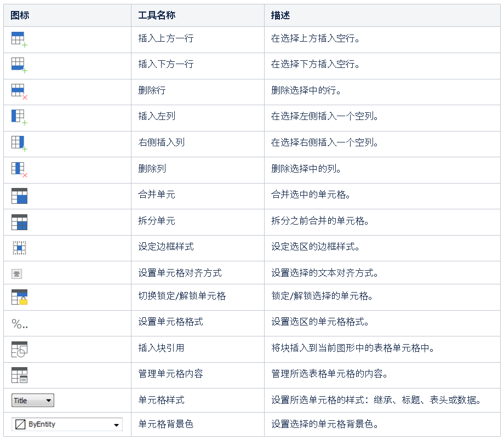Click the 工具名称 column header
Screen dimensions: 504x440
157,15
